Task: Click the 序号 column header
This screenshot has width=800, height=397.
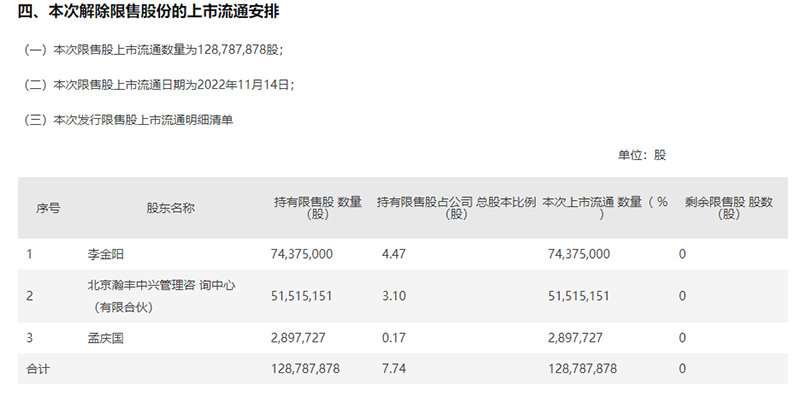Action: point(48,208)
